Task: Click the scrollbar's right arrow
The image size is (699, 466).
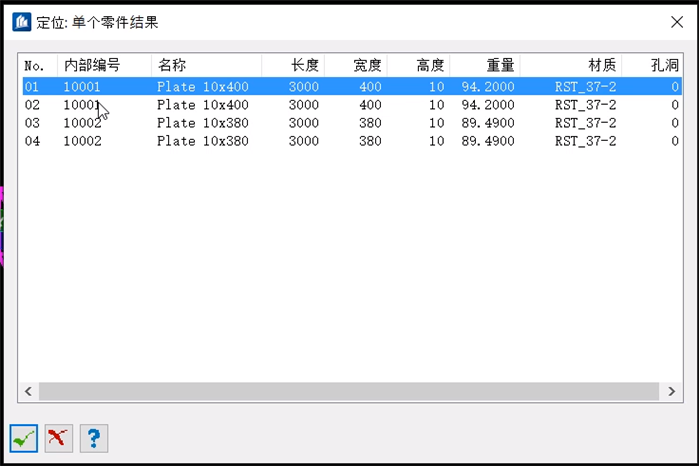Action: tap(671, 392)
